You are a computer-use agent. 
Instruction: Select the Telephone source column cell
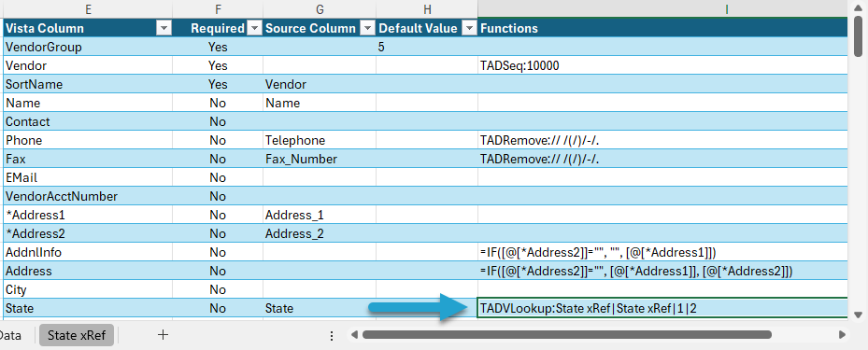coord(320,140)
